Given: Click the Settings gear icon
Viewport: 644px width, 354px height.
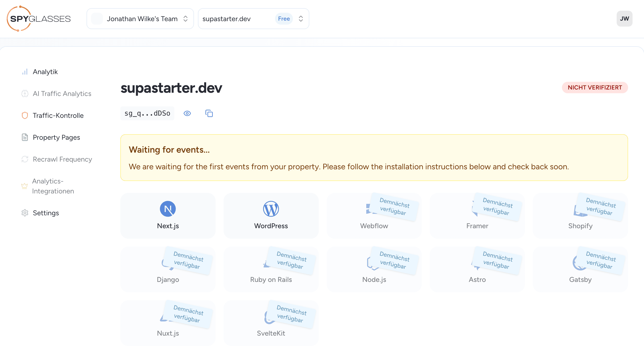Looking at the screenshot, I should coord(25,213).
